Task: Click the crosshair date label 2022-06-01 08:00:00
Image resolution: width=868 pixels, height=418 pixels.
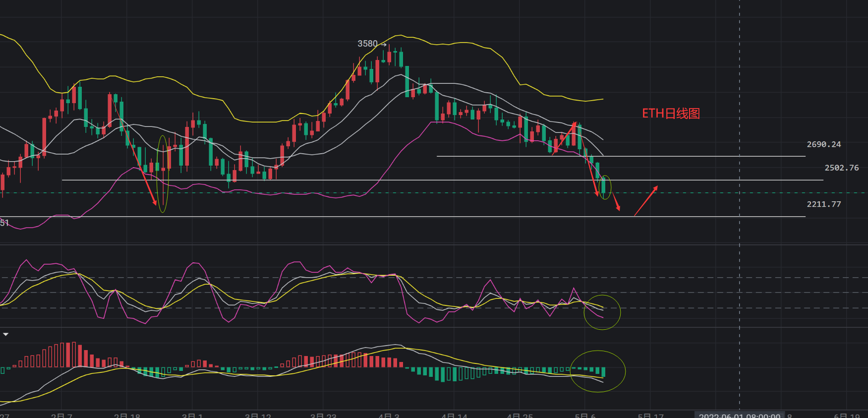Action: coord(739,415)
